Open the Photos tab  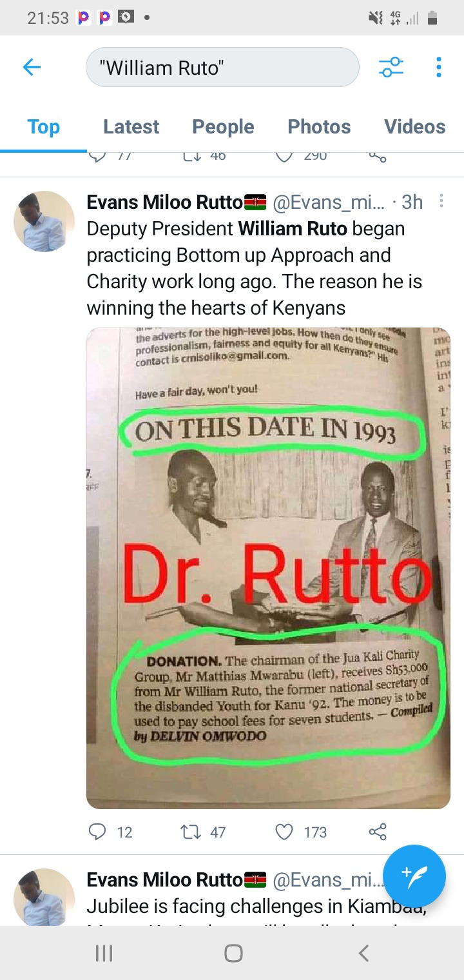pos(319,126)
